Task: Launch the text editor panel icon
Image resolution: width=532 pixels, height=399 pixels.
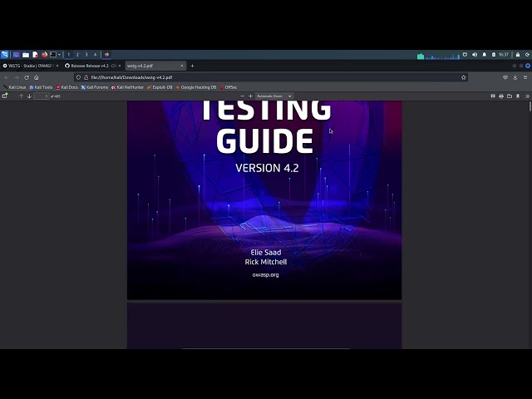Action: pyautogui.click(x=35, y=55)
